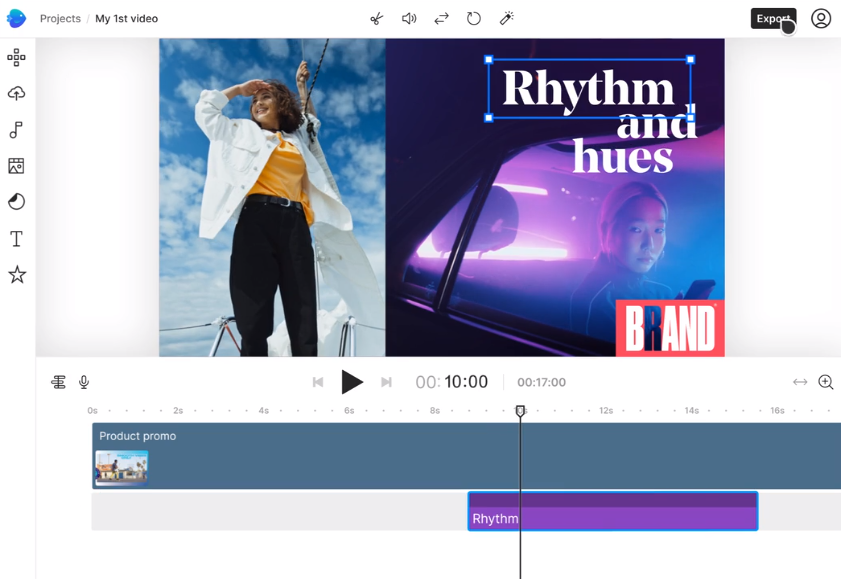Skip to the previous clip
This screenshot has width=841, height=579.
pyautogui.click(x=318, y=382)
